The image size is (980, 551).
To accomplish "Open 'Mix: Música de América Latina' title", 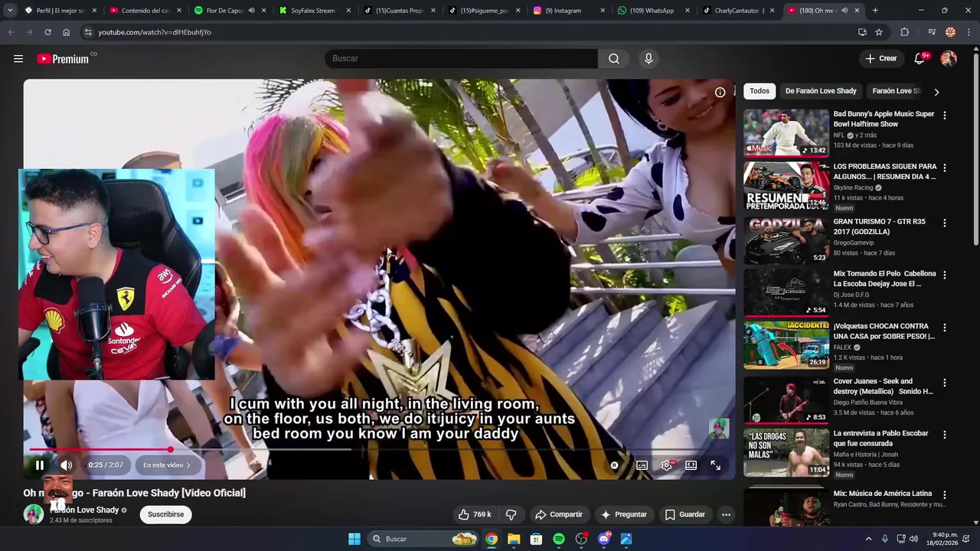I will coord(882,494).
